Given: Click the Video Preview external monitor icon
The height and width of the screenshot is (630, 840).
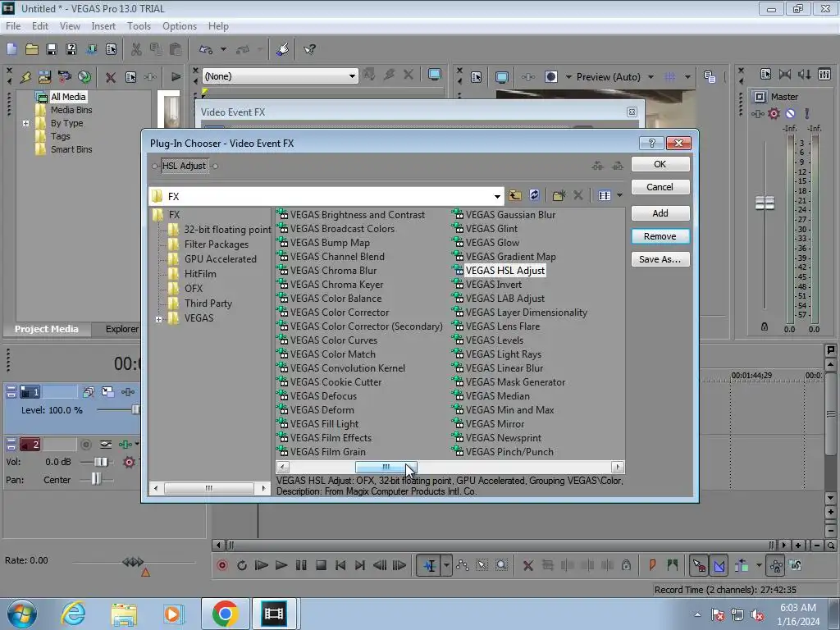Looking at the screenshot, I should pyautogui.click(x=502, y=77).
